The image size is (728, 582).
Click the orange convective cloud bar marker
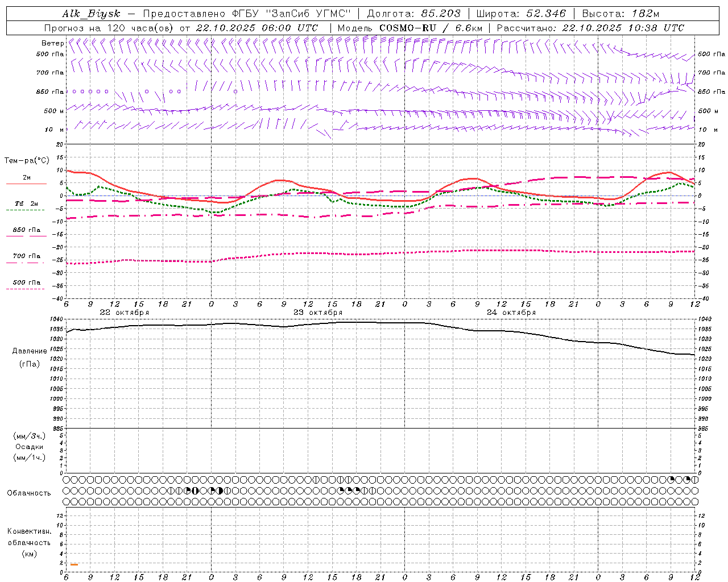[x=74, y=564]
